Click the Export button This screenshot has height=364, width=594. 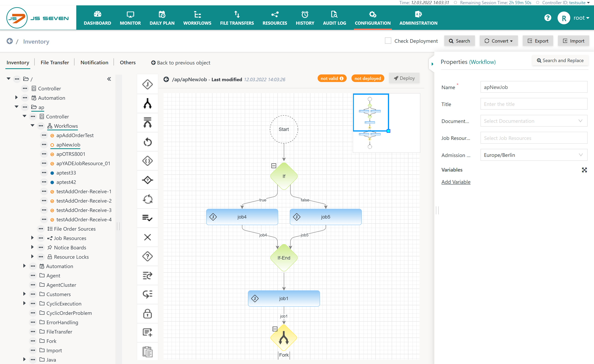538,41
